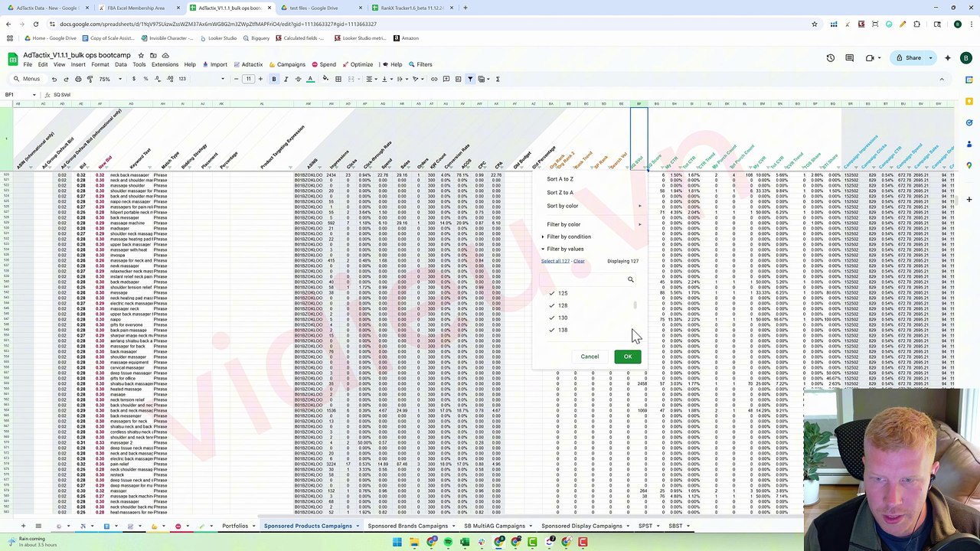The image size is (980, 551).
Task: Uncheck value 125 in filter list
Action: pos(551,293)
